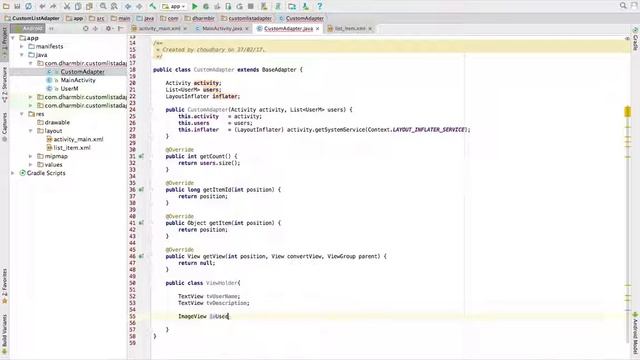The image size is (640, 360).
Task: Select the drawable folder in the tree
Action: (x=57, y=122)
